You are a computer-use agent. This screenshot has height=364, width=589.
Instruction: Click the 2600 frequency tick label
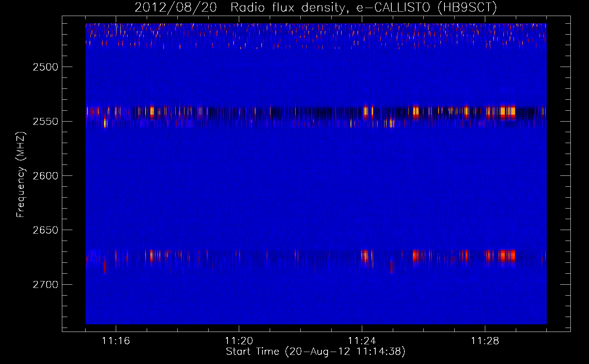point(46,176)
